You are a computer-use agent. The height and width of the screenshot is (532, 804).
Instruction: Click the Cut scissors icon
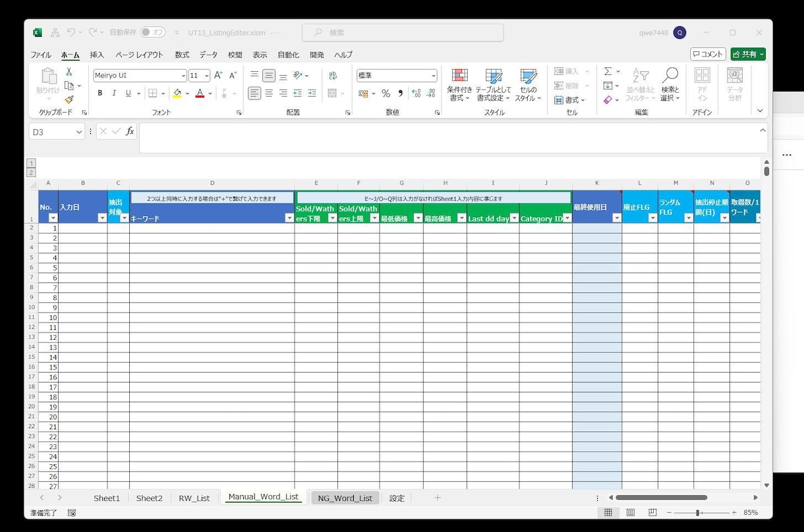click(69, 72)
